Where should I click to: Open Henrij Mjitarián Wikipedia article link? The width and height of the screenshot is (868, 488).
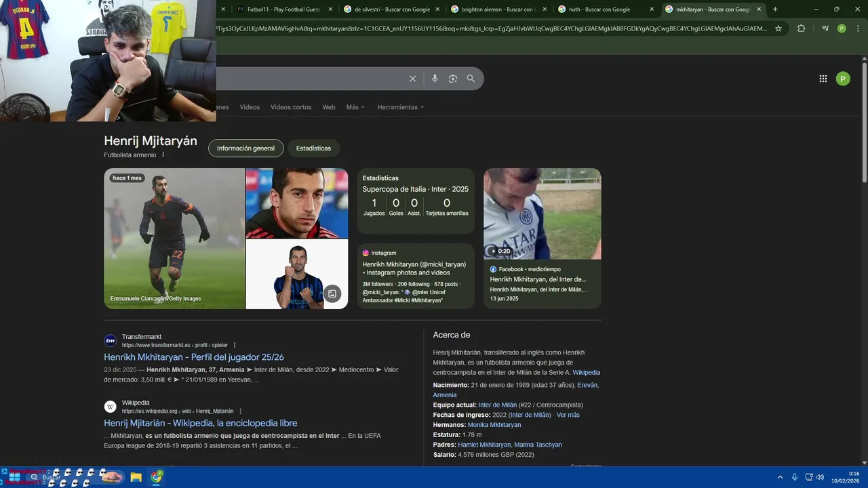[201, 423]
